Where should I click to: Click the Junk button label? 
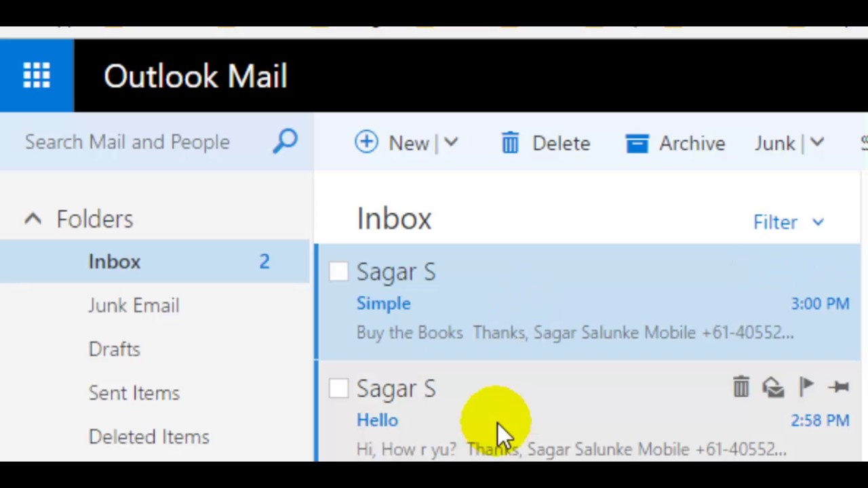774,143
